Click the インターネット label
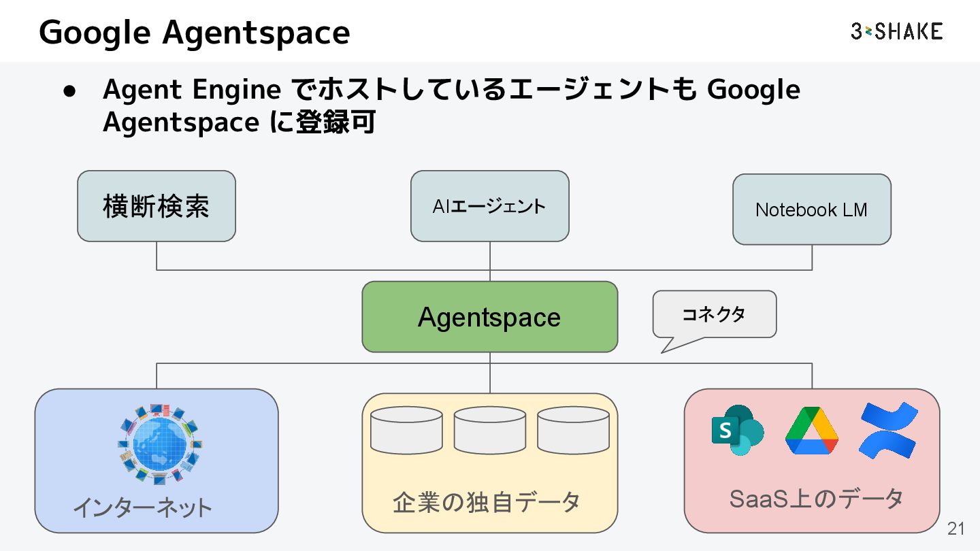This screenshot has height=551, width=980. (x=142, y=507)
